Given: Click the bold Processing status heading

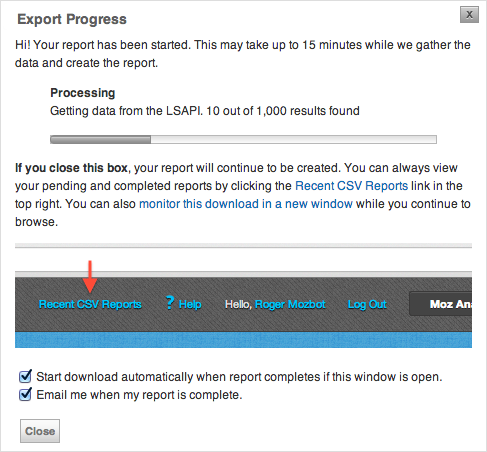Looking at the screenshot, I should tap(83, 93).
